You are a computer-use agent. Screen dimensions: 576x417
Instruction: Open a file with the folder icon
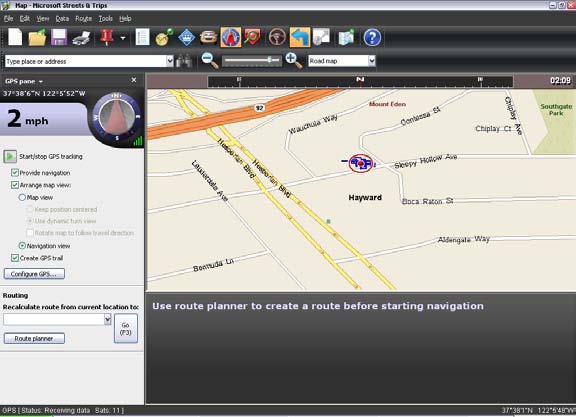[x=37, y=37]
